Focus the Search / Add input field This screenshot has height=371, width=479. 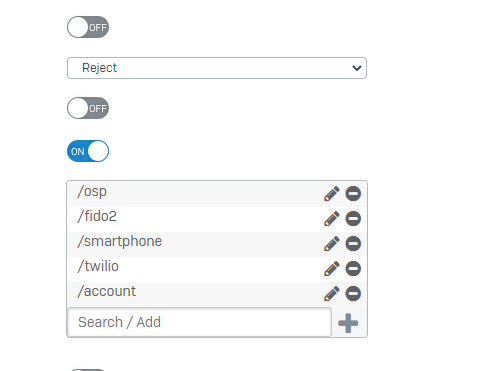coord(199,322)
